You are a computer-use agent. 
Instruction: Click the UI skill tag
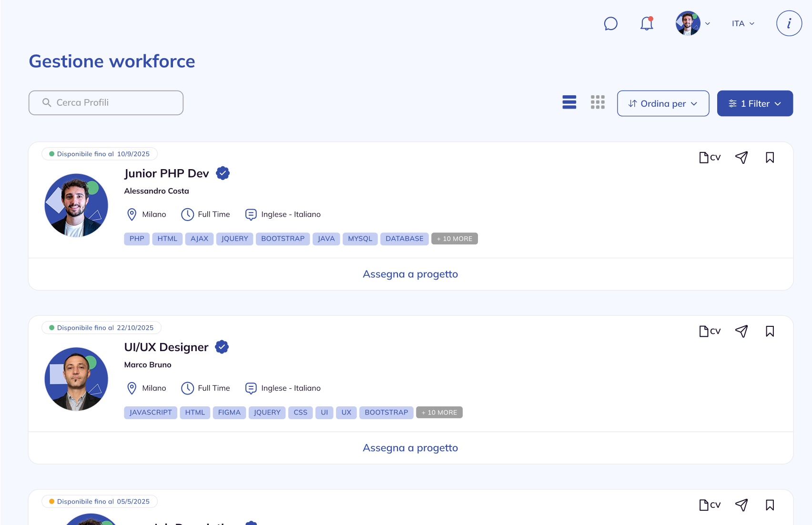coord(325,413)
